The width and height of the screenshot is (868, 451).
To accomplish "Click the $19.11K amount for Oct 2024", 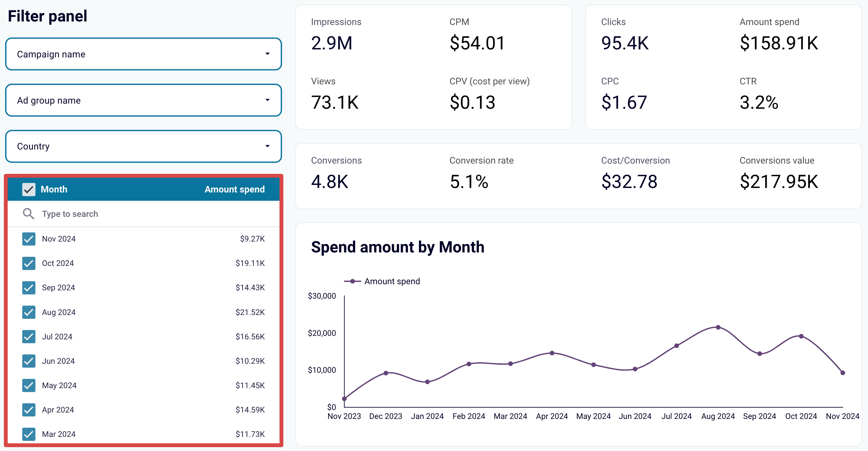I will (250, 263).
